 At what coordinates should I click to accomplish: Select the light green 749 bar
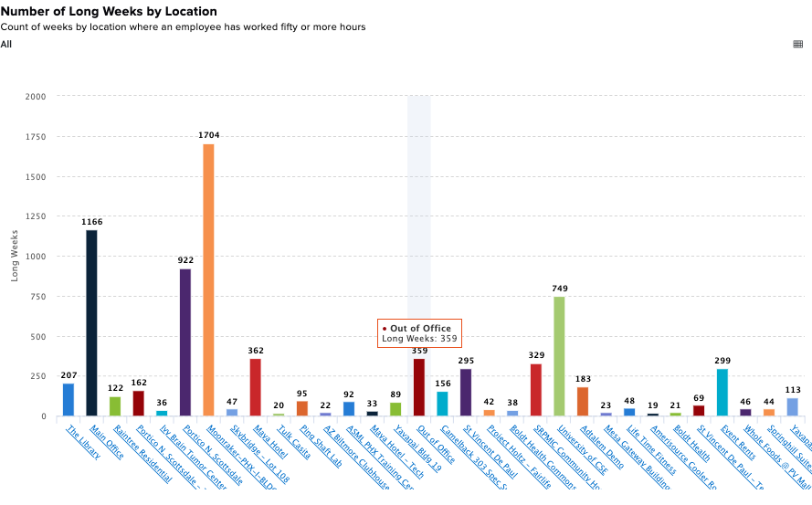559,356
